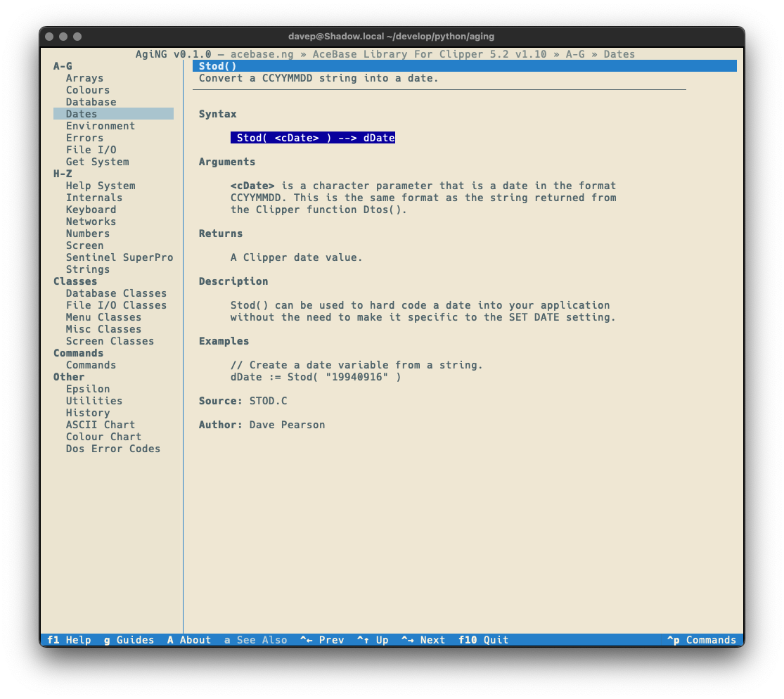The height and width of the screenshot is (699, 784).
Task: Open the Commands palette in footer
Action: click(x=701, y=640)
